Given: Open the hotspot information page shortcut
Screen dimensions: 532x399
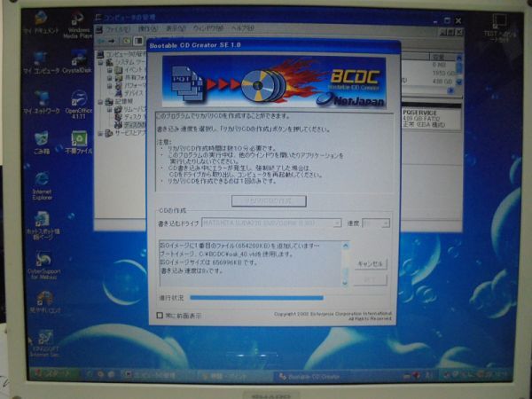Looking at the screenshot, I should pos(43,225).
